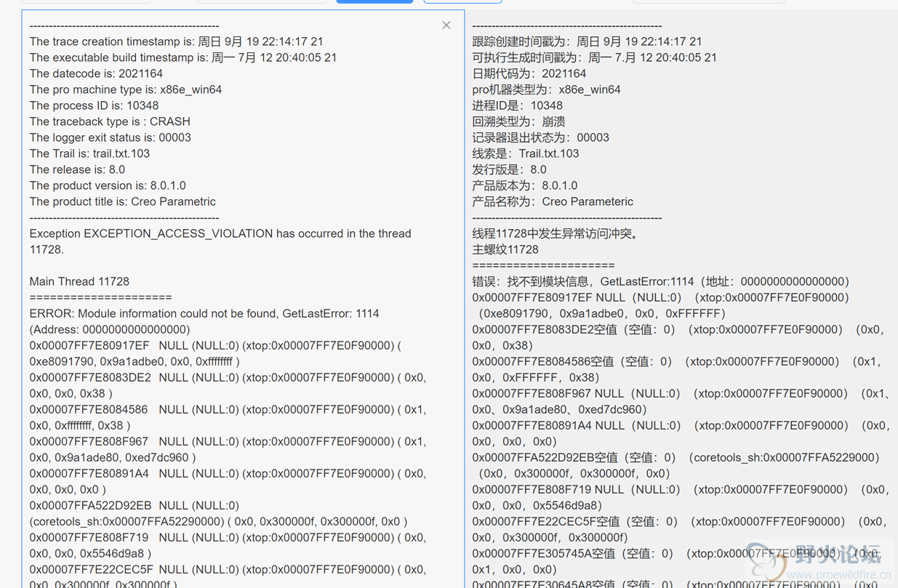Viewport: 898px width, 588px height.
Task: Click the translated line '跟踪创建时间戳为'
Action: [587, 41]
